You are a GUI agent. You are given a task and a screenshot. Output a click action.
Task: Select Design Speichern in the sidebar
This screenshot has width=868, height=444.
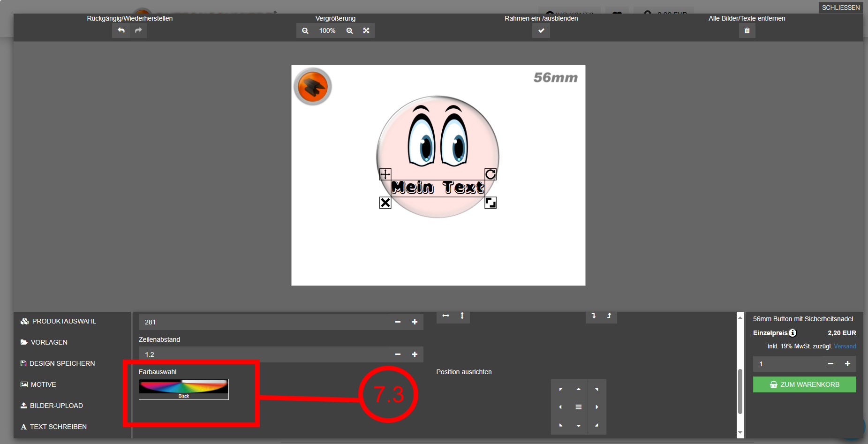58,363
